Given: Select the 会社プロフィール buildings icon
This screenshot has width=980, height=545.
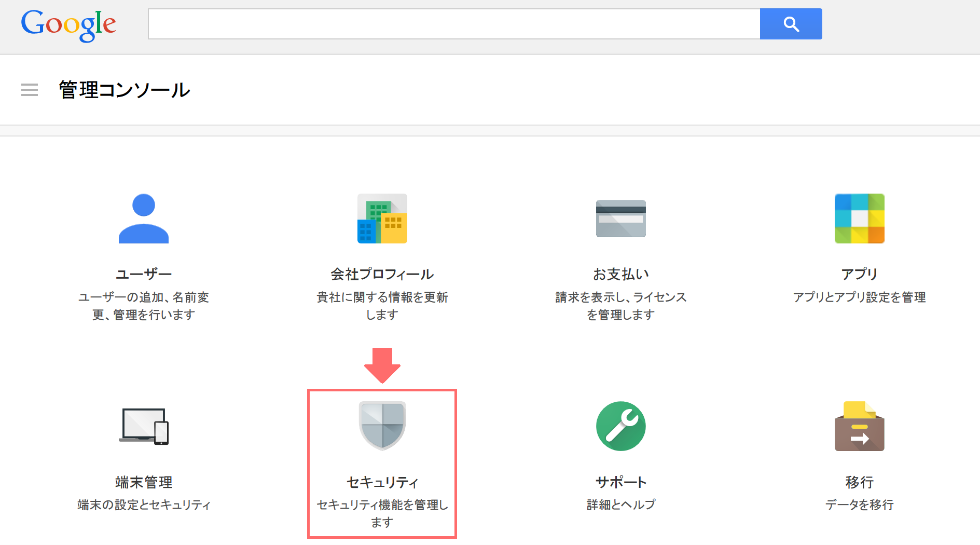Looking at the screenshot, I should pyautogui.click(x=382, y=219).
